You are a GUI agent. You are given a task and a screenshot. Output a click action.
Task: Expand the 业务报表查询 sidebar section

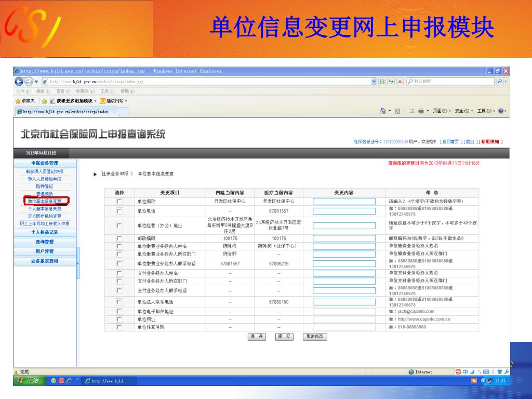(45, 261)
